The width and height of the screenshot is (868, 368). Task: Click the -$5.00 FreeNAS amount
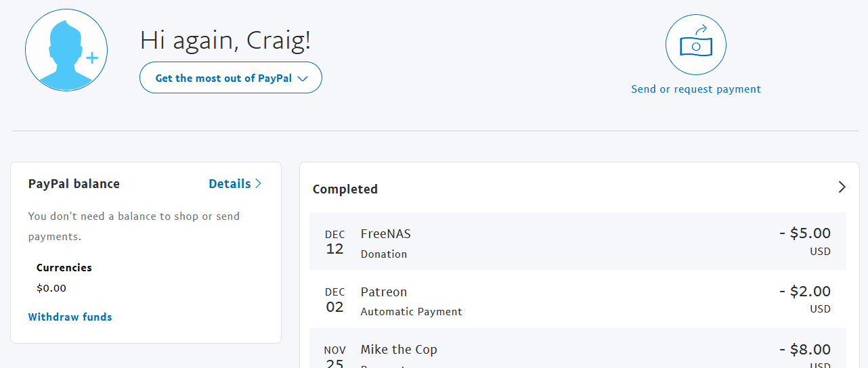(805, 233)
